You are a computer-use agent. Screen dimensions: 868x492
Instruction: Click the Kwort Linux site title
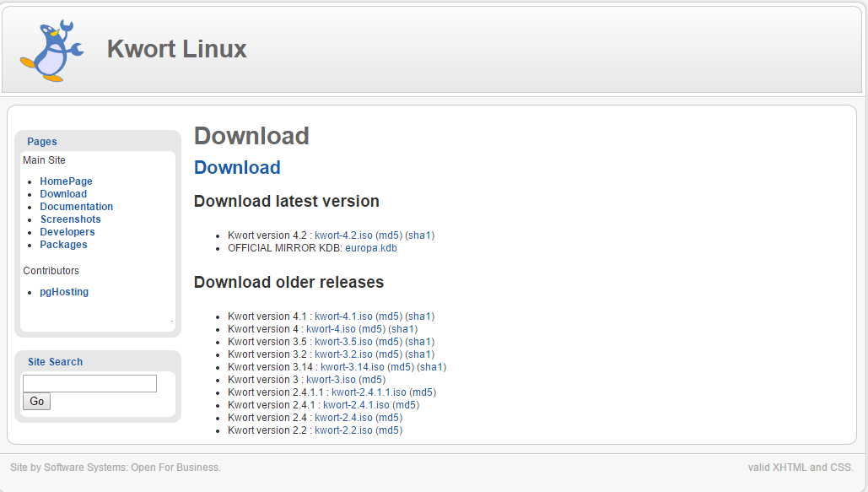click(177, 49)
